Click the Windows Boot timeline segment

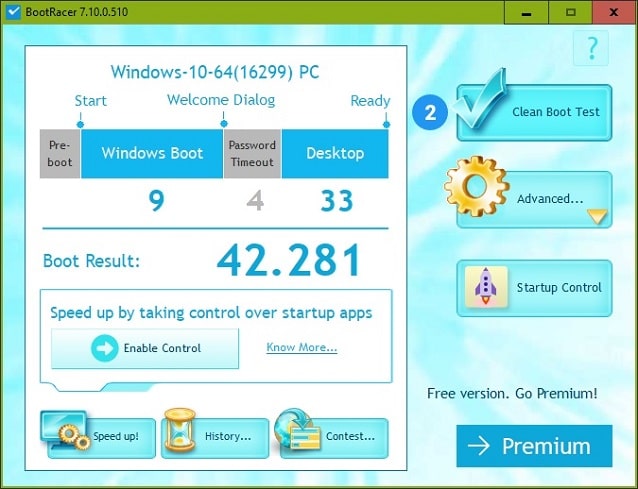click(x=152, y=153)
